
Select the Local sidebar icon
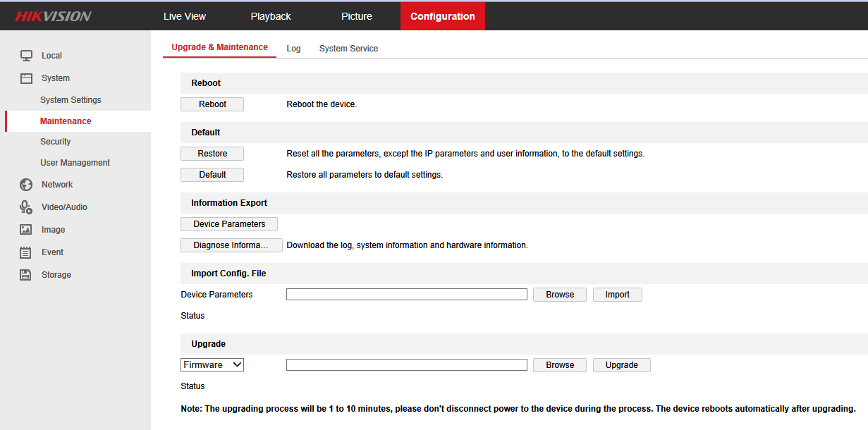point(26,55)
